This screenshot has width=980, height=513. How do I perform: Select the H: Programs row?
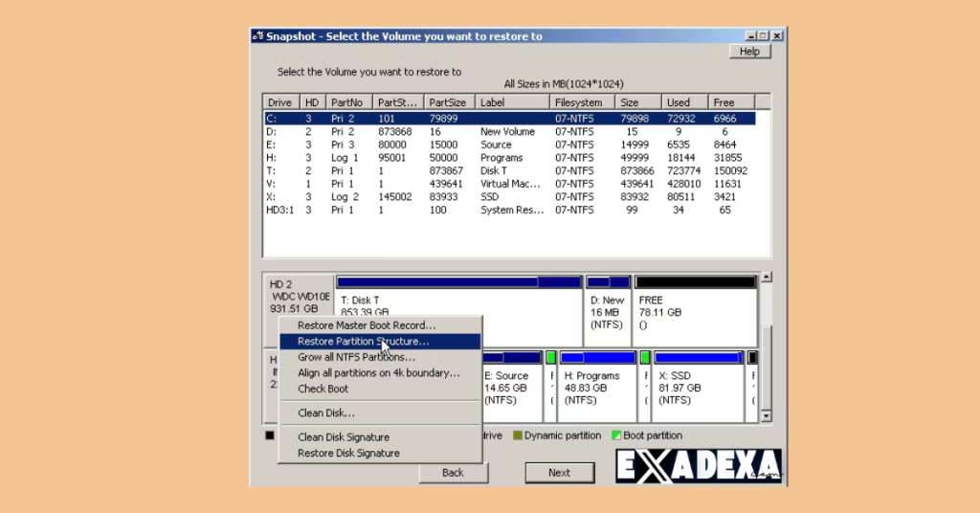point(509,158)
